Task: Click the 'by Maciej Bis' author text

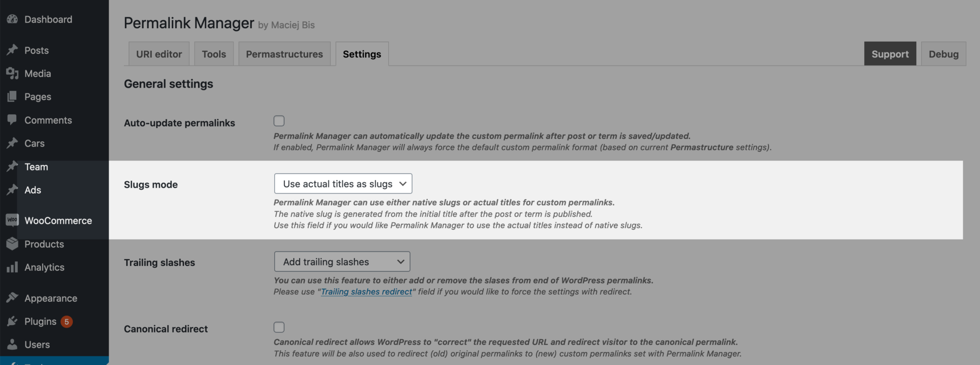Action: (286, 25)
